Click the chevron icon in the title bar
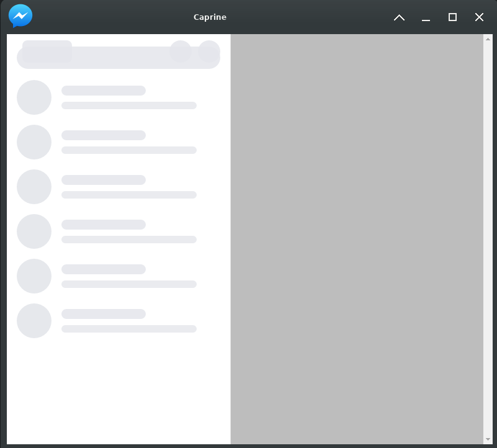The image size is (497, 448). point(399,17)
